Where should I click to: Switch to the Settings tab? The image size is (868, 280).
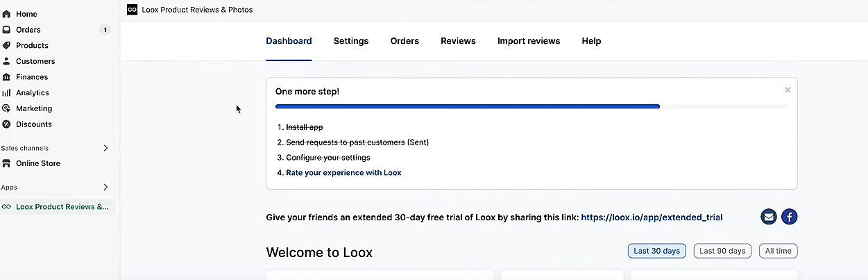(351, 41)
